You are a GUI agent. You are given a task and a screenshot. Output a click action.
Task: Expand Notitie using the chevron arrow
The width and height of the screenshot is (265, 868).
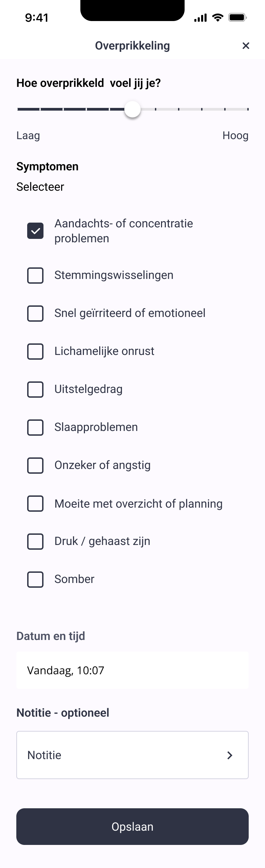[230, 755]
